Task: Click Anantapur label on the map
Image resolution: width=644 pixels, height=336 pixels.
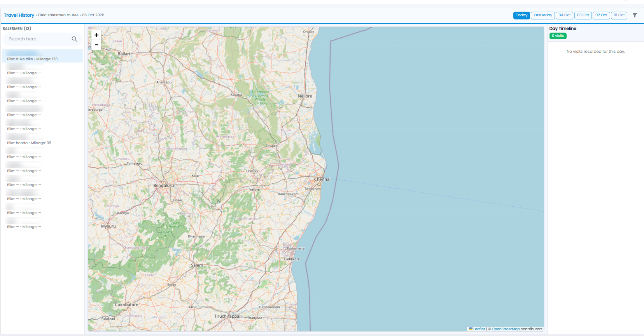Action: [164, 82]
